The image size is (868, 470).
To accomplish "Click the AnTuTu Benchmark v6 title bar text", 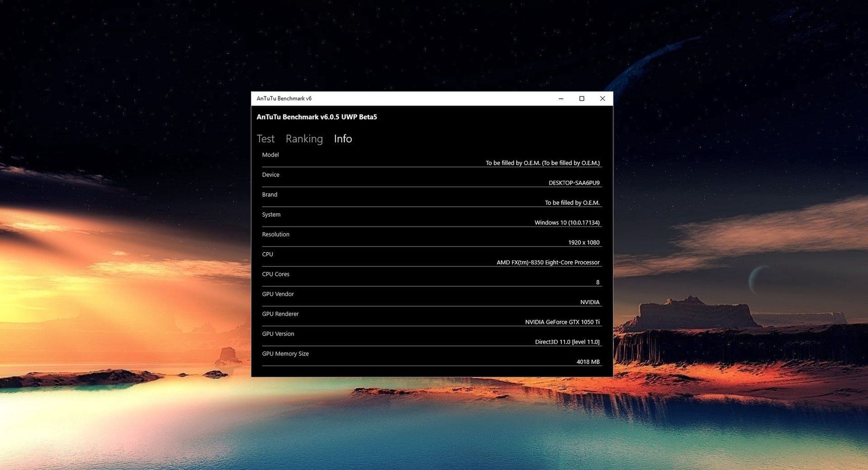I will [x=284, y=99].
